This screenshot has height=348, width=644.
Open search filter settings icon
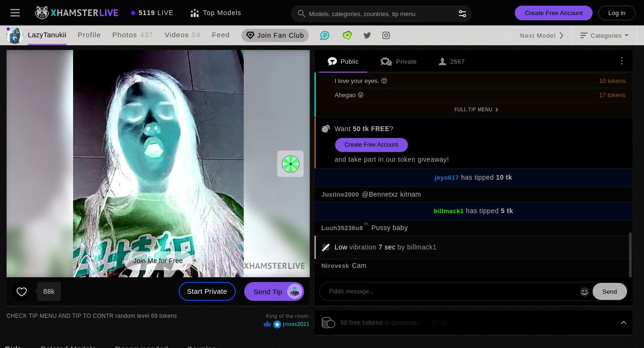(462, 14)
